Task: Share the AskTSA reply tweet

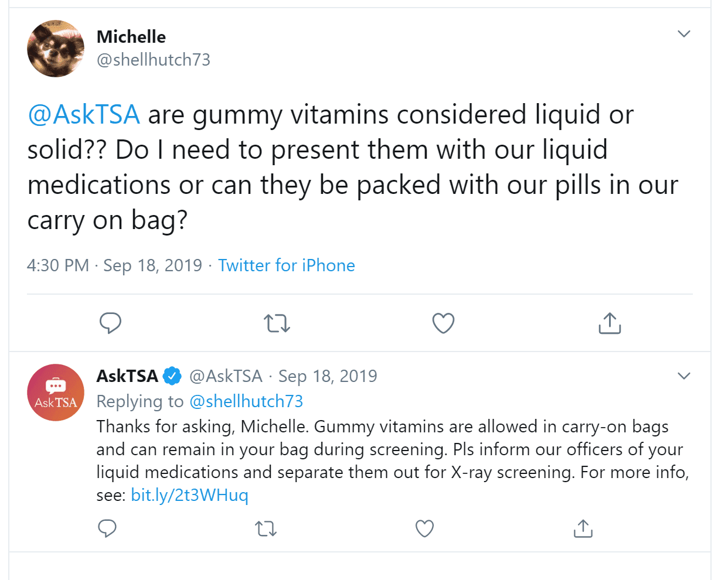Action: [x=583, y=528]
